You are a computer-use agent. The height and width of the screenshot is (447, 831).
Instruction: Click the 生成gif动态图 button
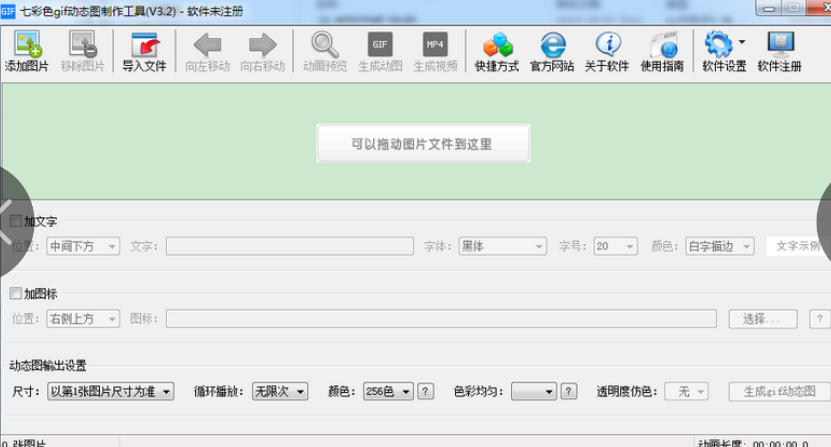click(x=780, y=391)
